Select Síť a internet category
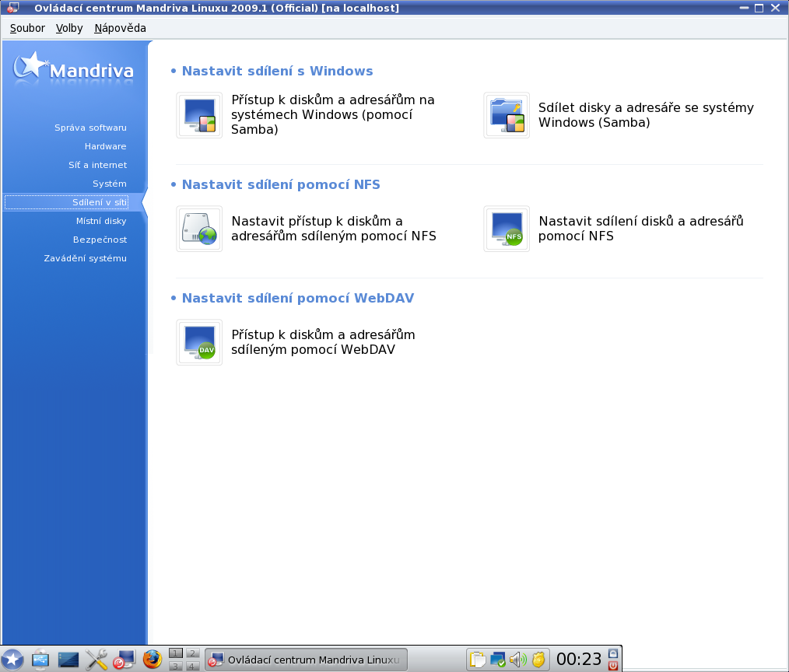Viewport: 789px width, 672px height. (97, 165)
